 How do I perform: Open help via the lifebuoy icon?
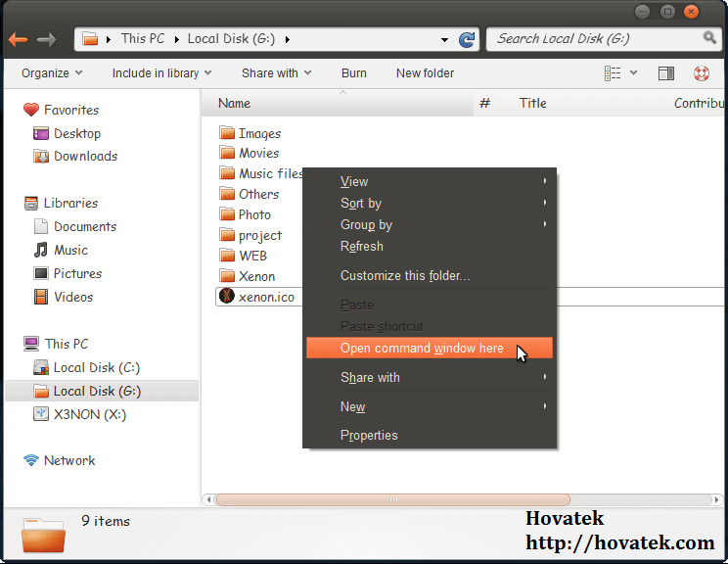pyautogui.click(x=701, y=73)
